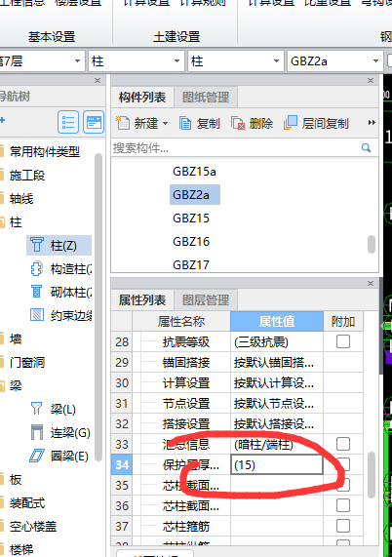The height and width of the screenshot is (557, 392).
Task: Open the 常用构件类型 folder
Action: coord(2,151)
